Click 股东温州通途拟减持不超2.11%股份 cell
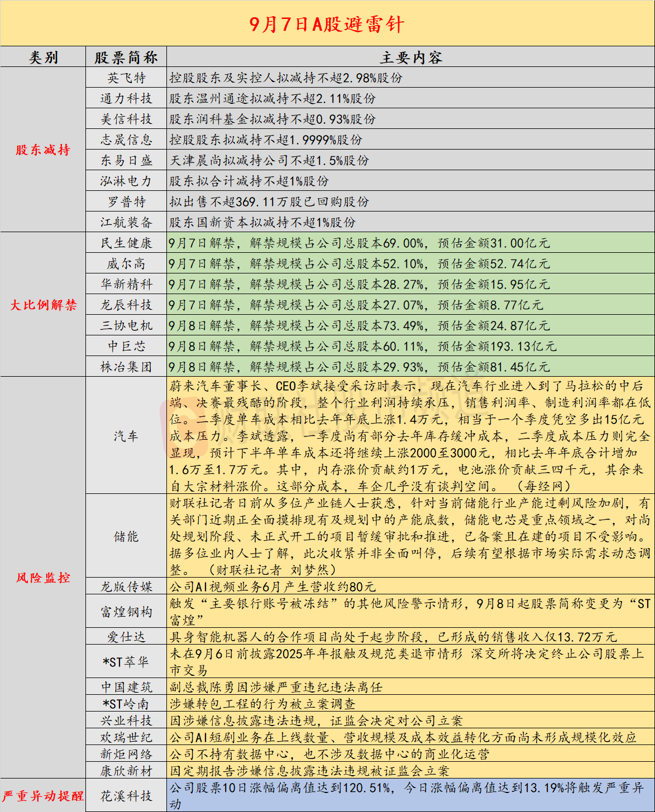This screenshot has width=655, height=812. pos(410,98)
